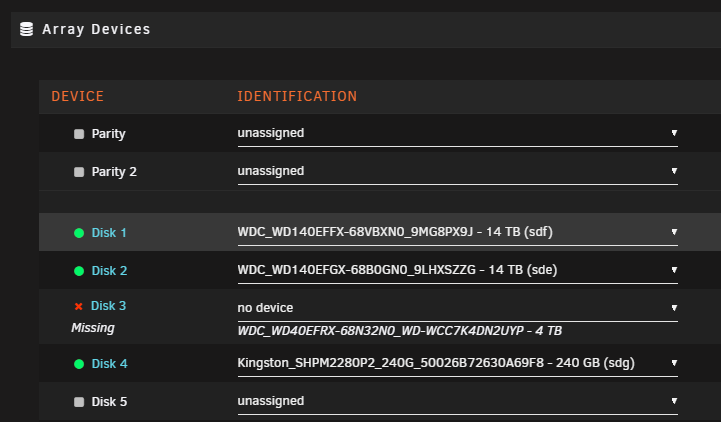Open the Disk 4 link
The image size is (721, 422).
109,364
